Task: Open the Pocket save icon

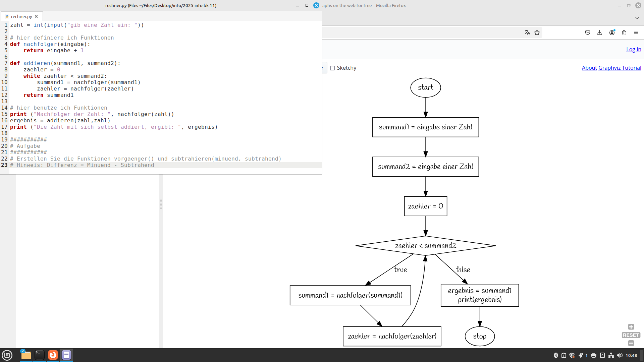Action: 588,33
